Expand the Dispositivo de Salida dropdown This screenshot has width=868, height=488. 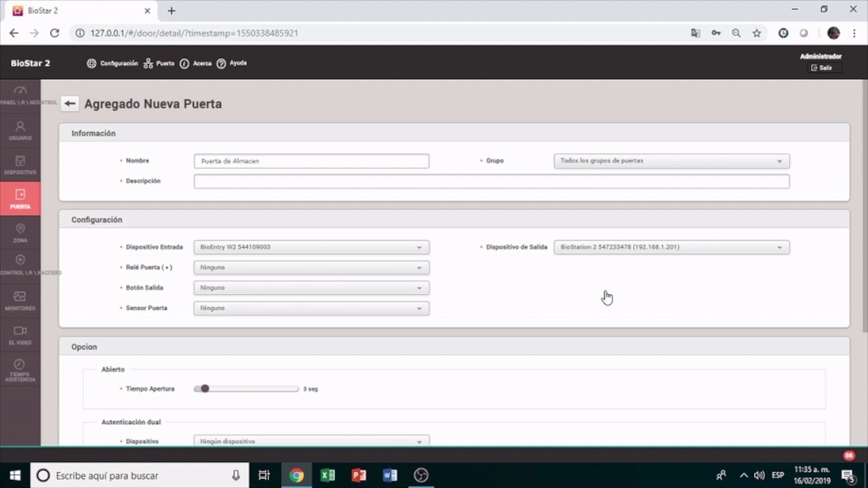(x=672, y=247)
